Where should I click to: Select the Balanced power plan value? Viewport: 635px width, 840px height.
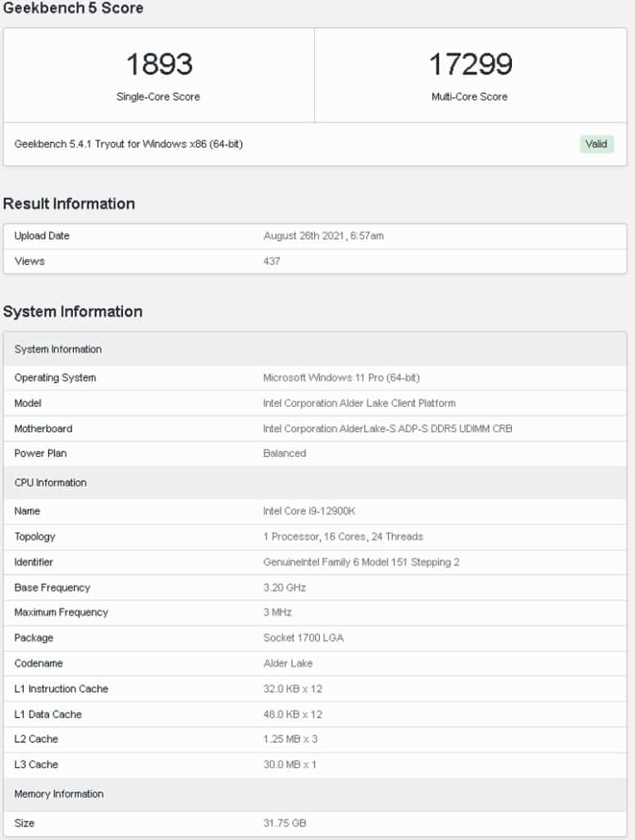[285, 453]
